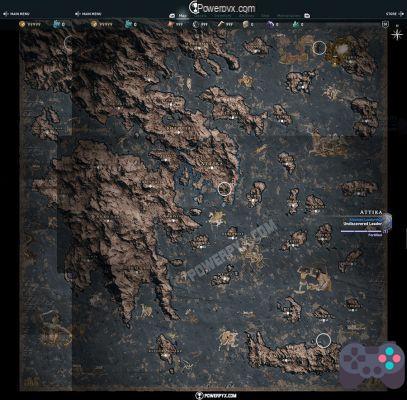Click the previous-tab bumper icon beside Map
407x400 pixels.
click(172, 15)
